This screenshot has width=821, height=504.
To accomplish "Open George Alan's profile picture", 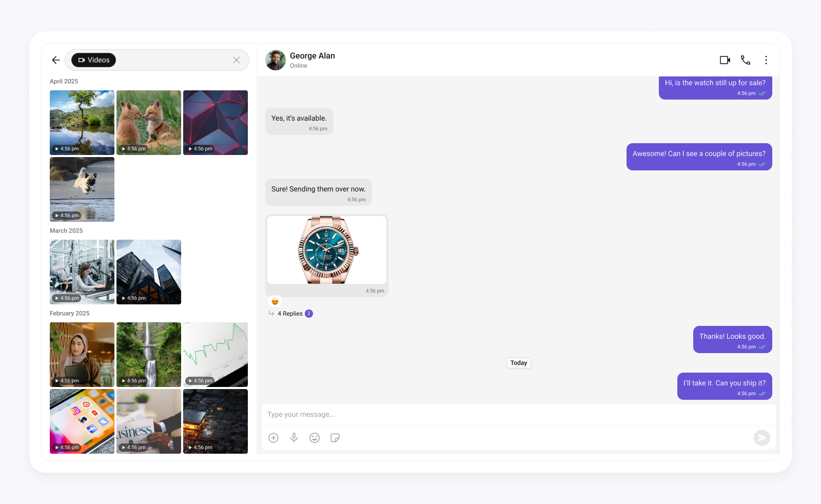I will 276,60.
